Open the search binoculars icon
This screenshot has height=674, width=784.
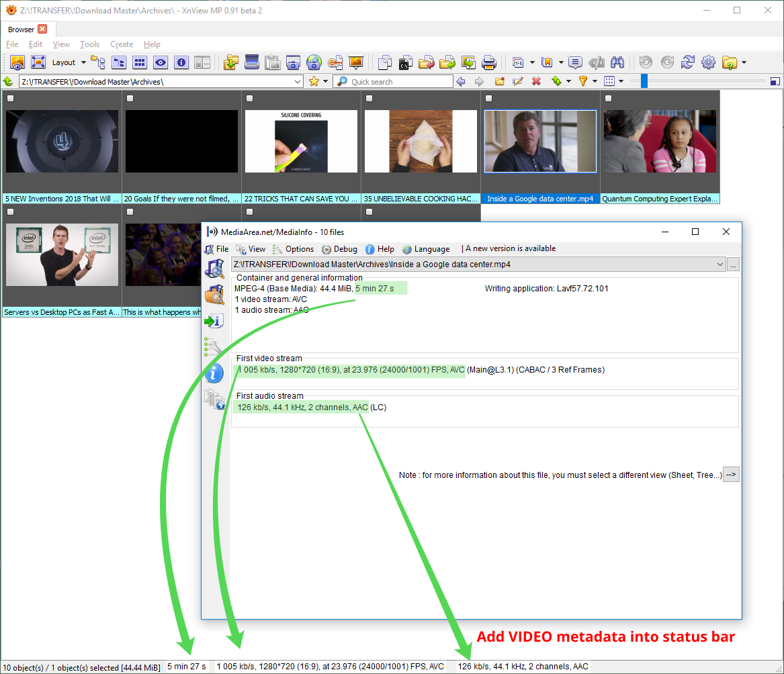[617, 62]
